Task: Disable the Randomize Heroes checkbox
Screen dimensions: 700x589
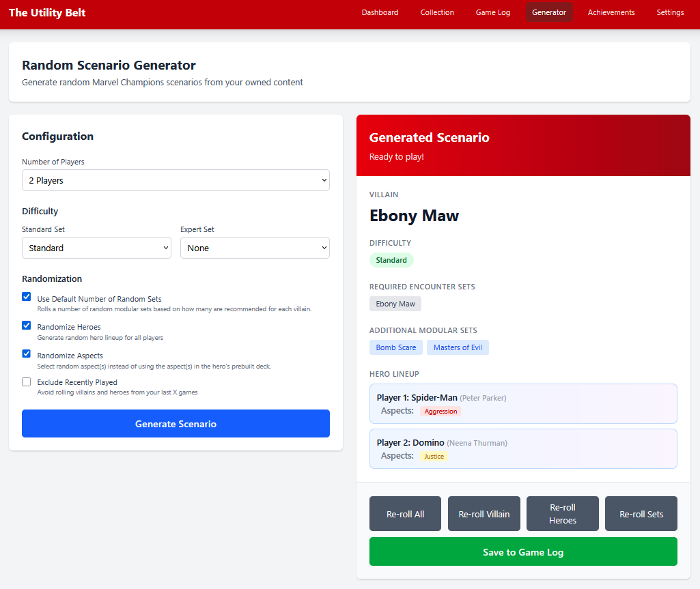Action: pyautogui.click(x=27, y=326)
